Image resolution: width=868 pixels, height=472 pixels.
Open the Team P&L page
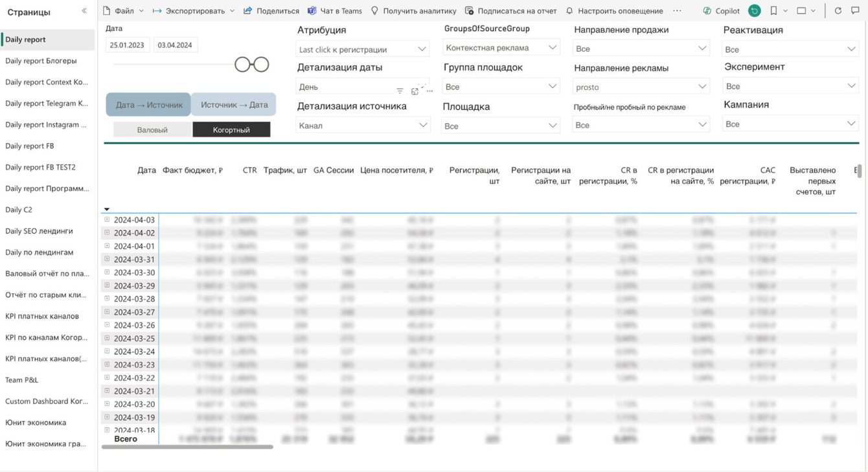(48, 380)
